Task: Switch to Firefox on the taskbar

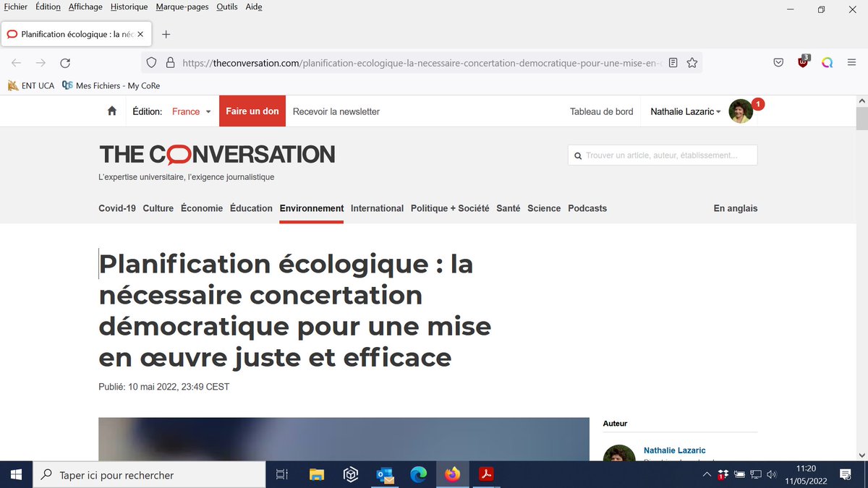Action: [x=452, y=474]
